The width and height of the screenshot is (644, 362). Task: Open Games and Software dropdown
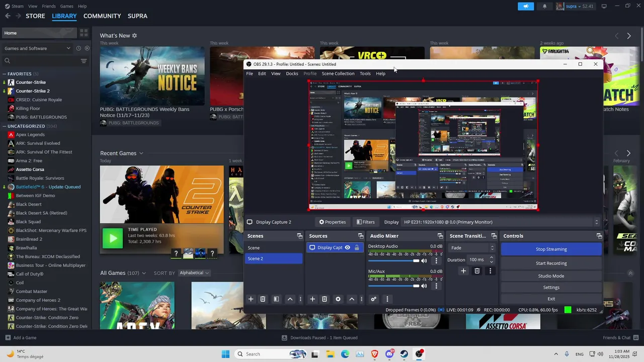pyautogui.click(x=37, y=48)
